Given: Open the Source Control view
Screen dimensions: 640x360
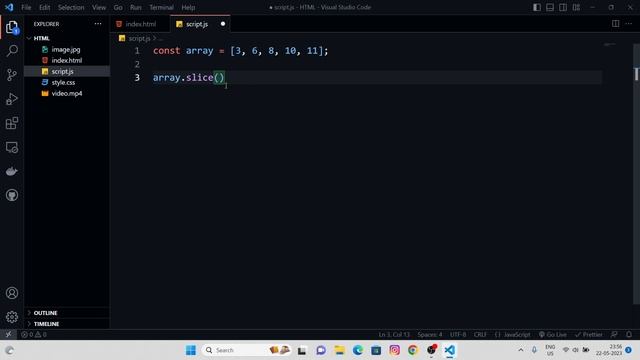Looking at the screenshot, I should 12,75.
